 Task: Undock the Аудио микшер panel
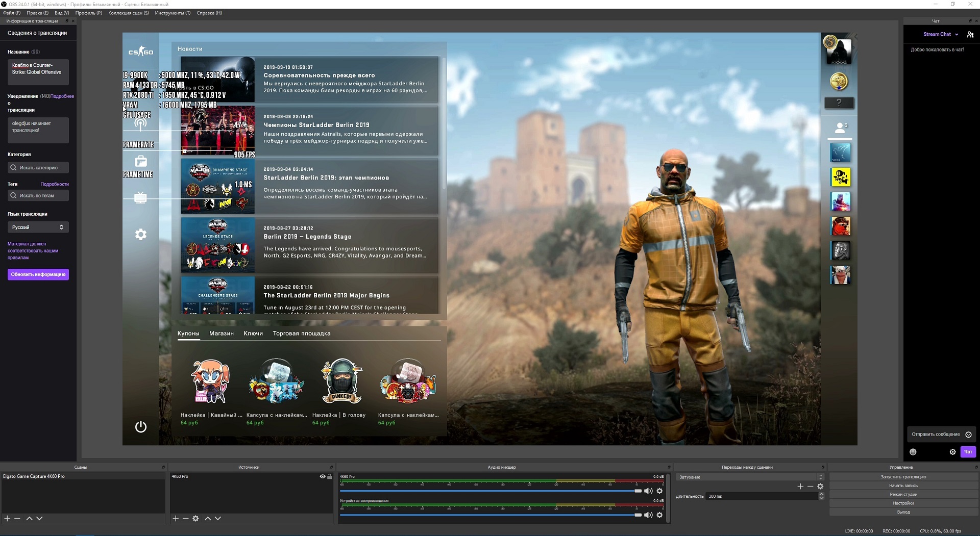click(669, 467)
